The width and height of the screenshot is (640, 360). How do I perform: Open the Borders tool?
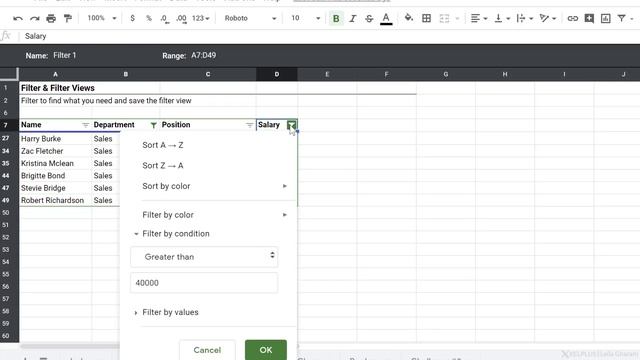pos(426,18)
